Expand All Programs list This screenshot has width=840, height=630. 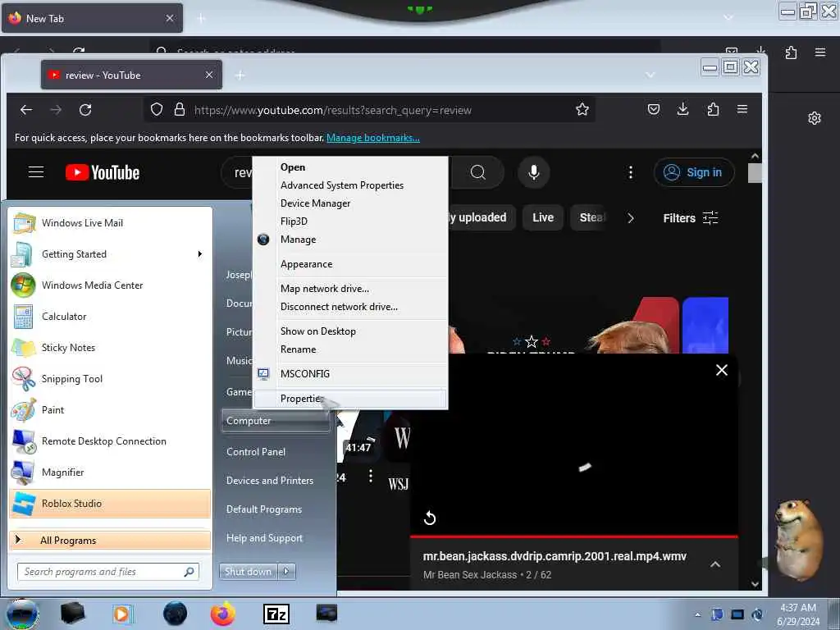110,540
